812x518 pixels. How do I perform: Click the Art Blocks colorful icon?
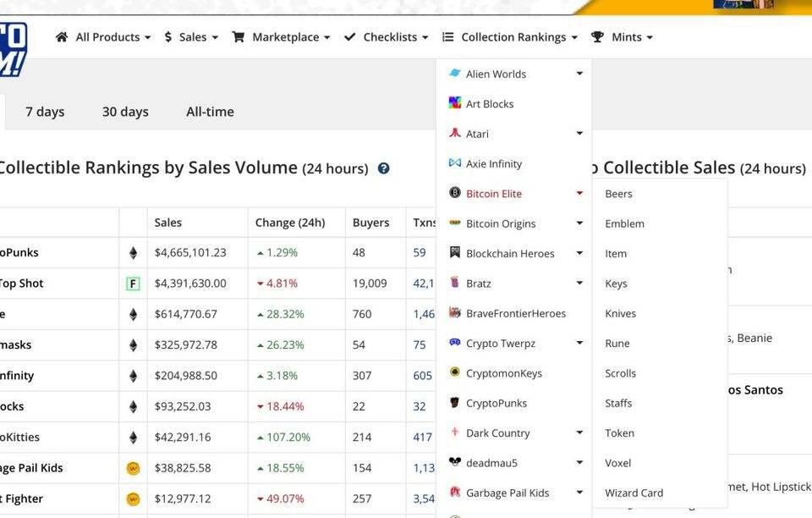click(x=455, y=102)
